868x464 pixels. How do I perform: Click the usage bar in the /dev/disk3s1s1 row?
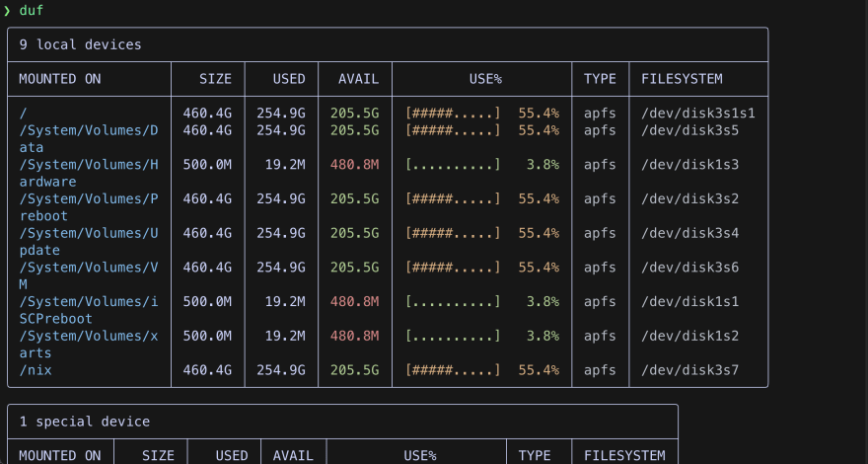pyautogui.click(x=453, y=114)
